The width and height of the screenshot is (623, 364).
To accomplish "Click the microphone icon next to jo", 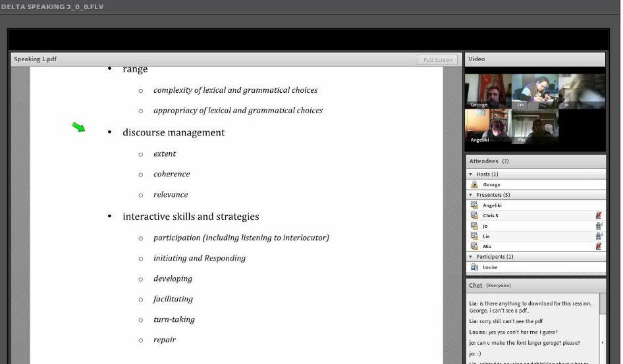I will [599, 226].
